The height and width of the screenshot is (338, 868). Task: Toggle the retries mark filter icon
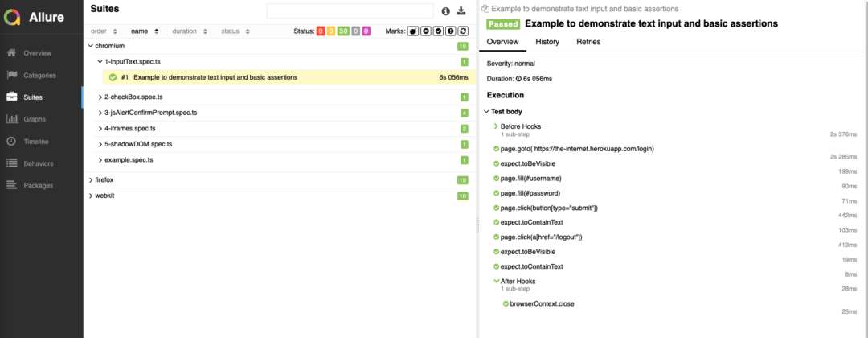click(464, 31)
